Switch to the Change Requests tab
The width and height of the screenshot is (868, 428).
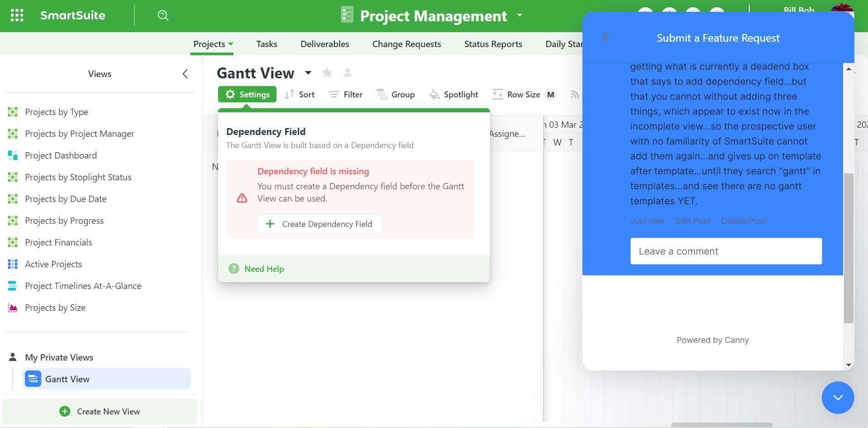click(407, 44)
